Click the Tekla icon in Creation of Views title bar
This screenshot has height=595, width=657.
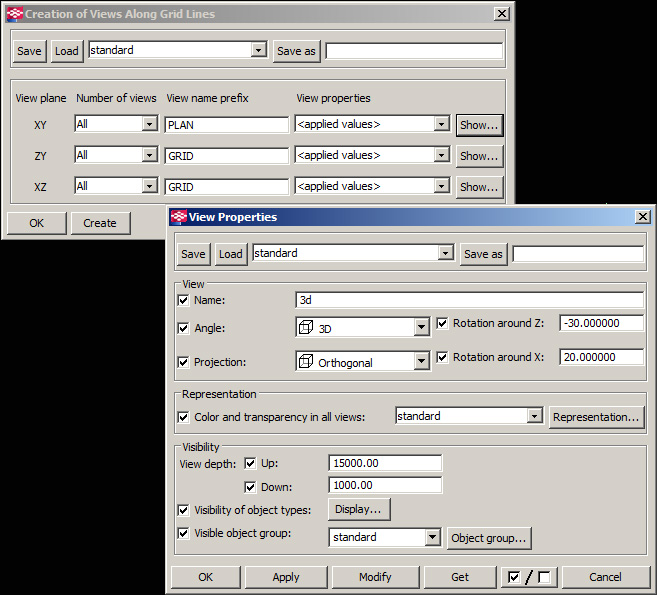click(15, 14)
